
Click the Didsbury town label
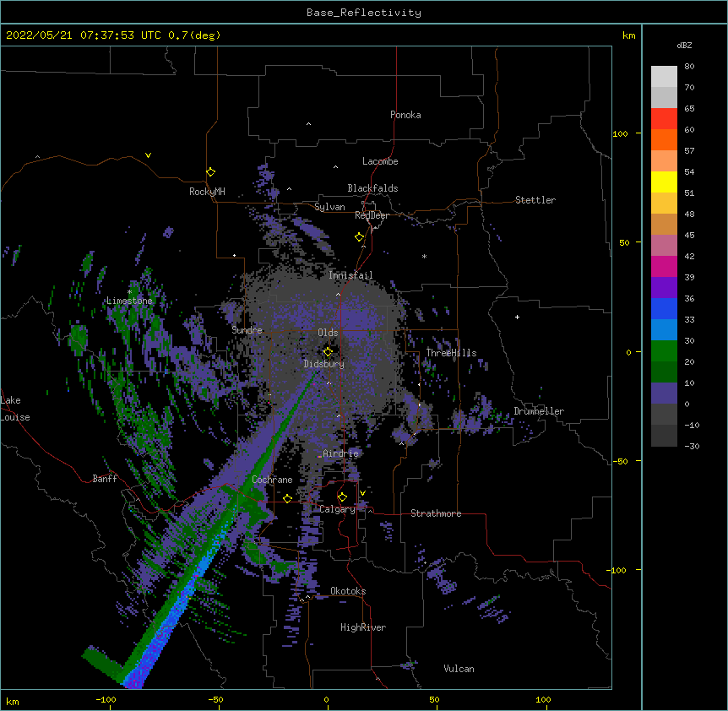pos(324,364)
